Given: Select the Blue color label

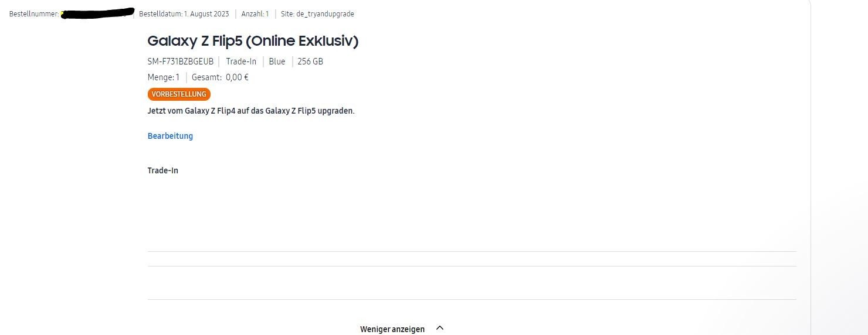Looking at the screenshot, I should point(277,61).
